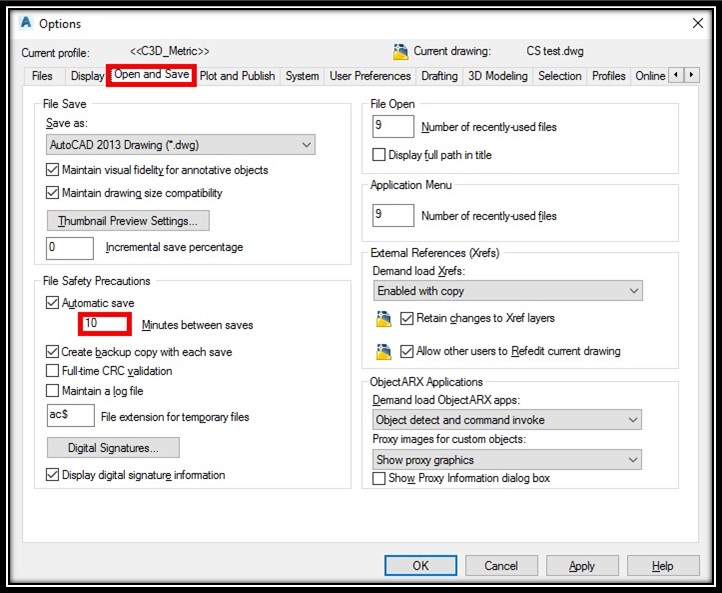Viewport: 722px width, 593px height.
Task: Open the Profiles tab
Action: 608,76
